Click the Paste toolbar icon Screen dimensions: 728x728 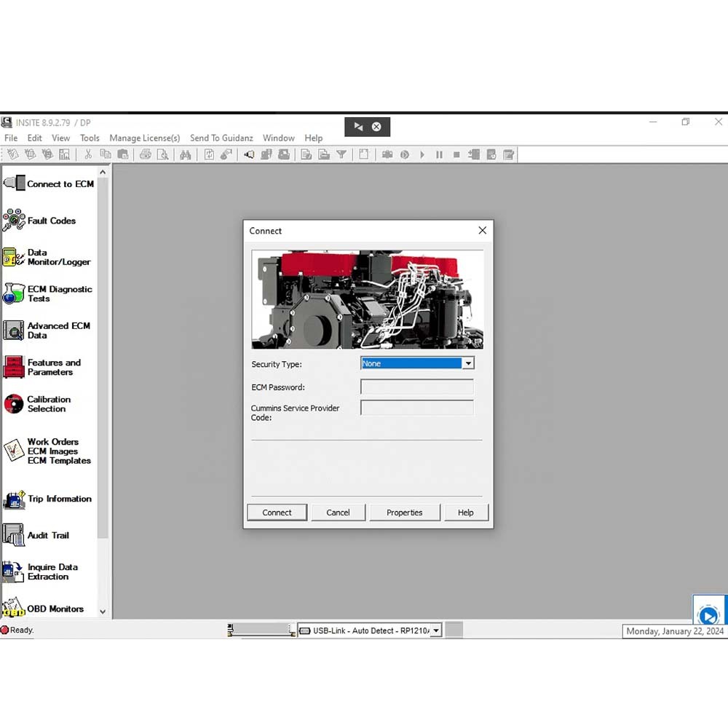[123, 154]
